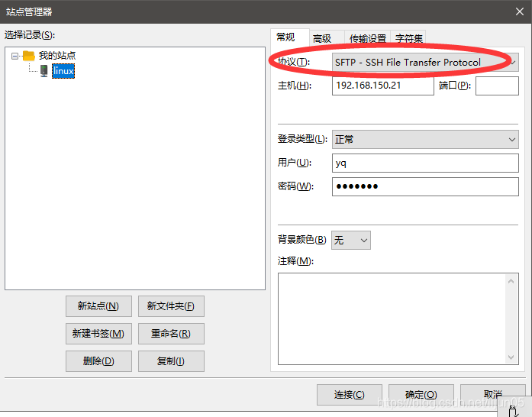
Task: Open the 传输设置 tab
Action: [x=368, y=38]
